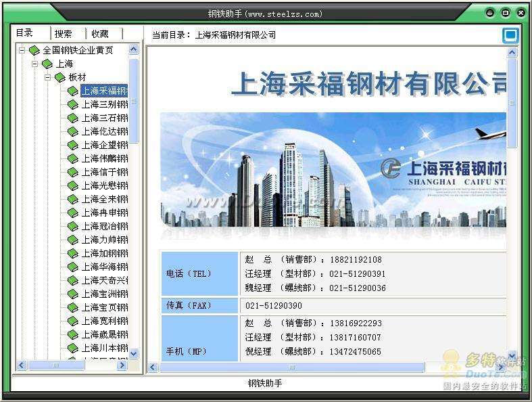Click the tree panel scroll-right arrow
Screen dimensions: 532x402
pyautogui.click(x=122, y=365)
